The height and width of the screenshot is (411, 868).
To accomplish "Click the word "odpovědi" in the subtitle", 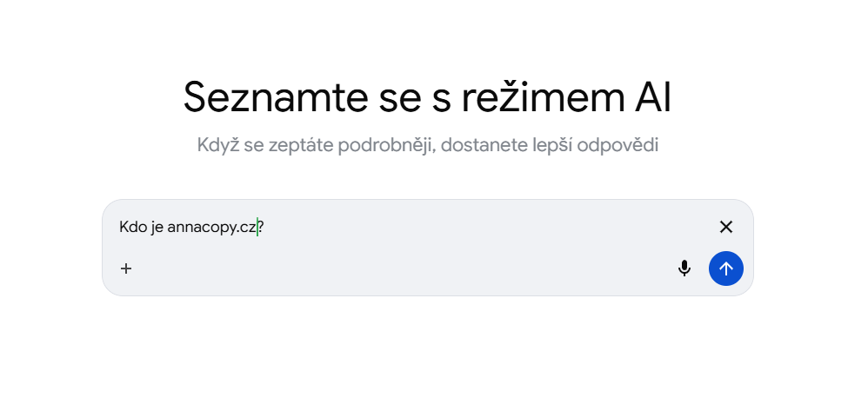I will [622, 144].
